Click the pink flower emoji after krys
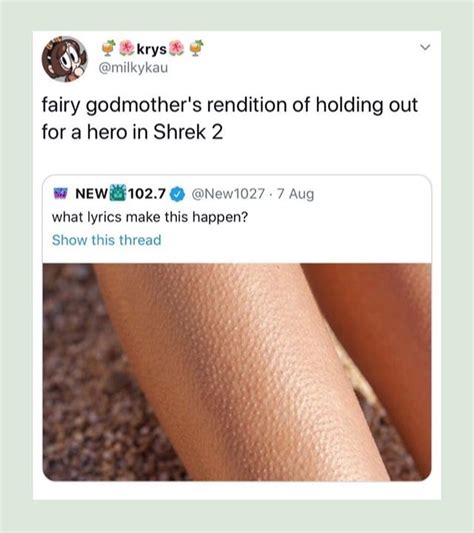Viewport: 474px width, 533px height. click(176, 48)
